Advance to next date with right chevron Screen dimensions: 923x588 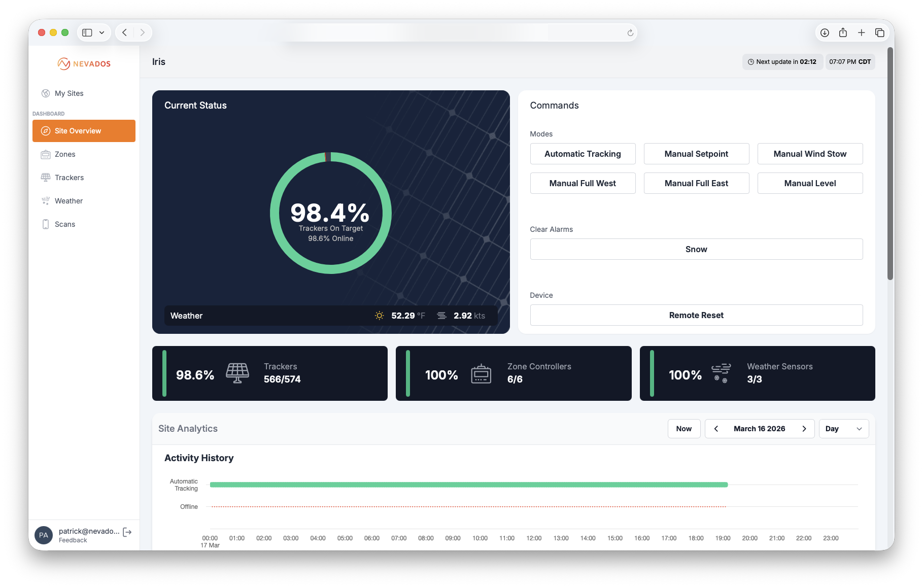click(x=804, y=428)
